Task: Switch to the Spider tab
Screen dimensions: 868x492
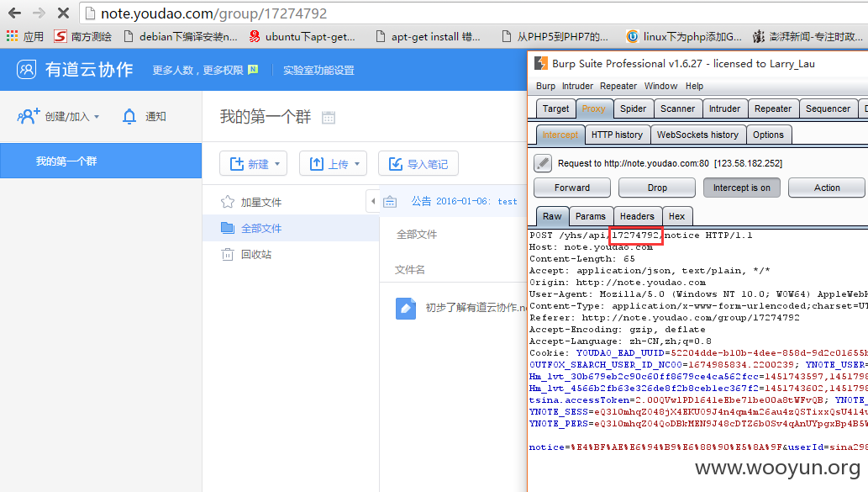Action: (633, 108)
